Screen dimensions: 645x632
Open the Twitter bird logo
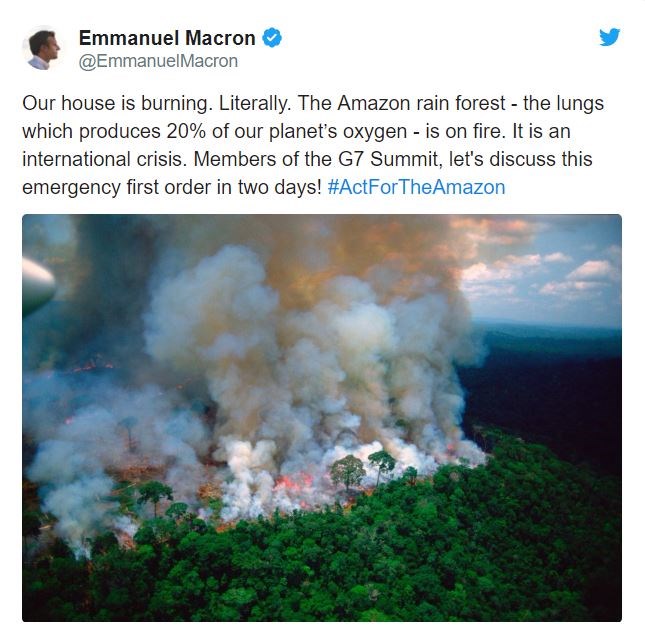609,37
